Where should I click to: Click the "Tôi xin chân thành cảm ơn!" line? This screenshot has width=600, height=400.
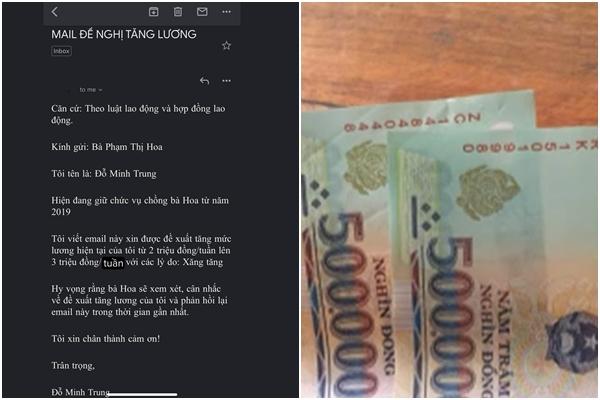[106, 339]
